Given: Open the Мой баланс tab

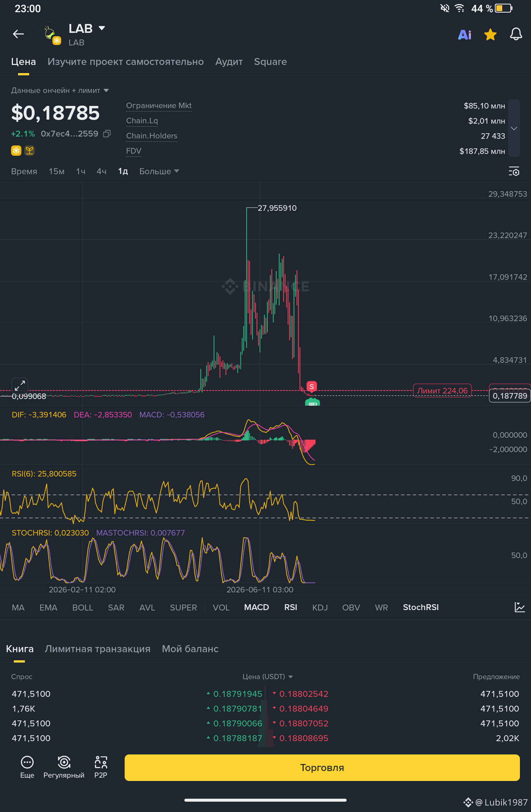Looking at the screenshot, I should point(190,649).
